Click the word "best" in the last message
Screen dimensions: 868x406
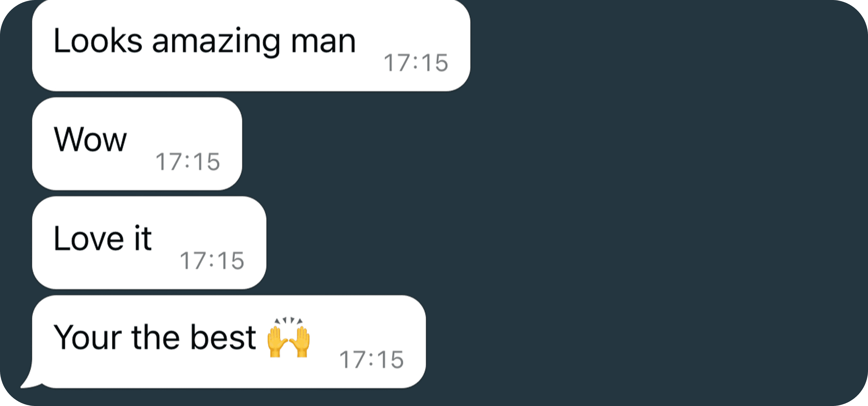(x=223, y=337)
